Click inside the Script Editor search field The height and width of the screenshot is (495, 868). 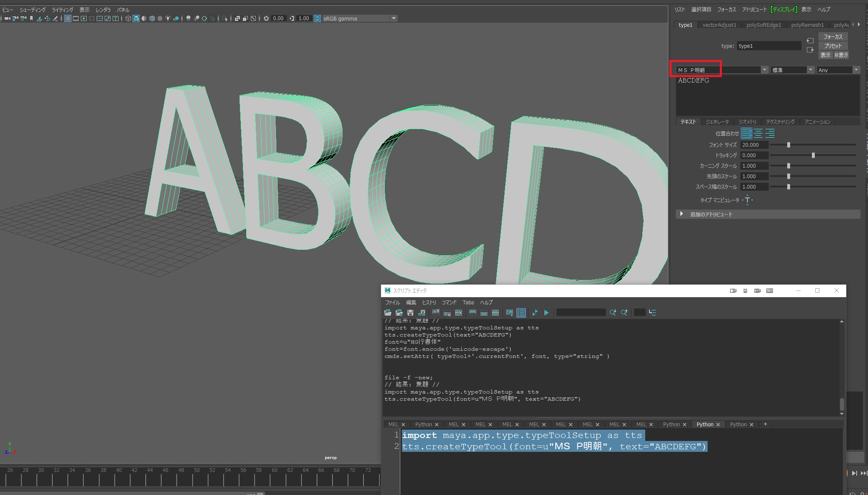[580, 313]
